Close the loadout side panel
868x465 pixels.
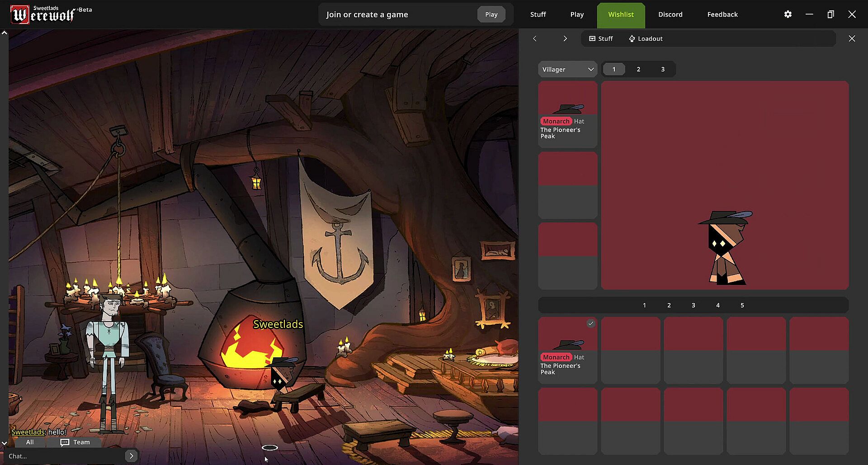click(852, 39)
